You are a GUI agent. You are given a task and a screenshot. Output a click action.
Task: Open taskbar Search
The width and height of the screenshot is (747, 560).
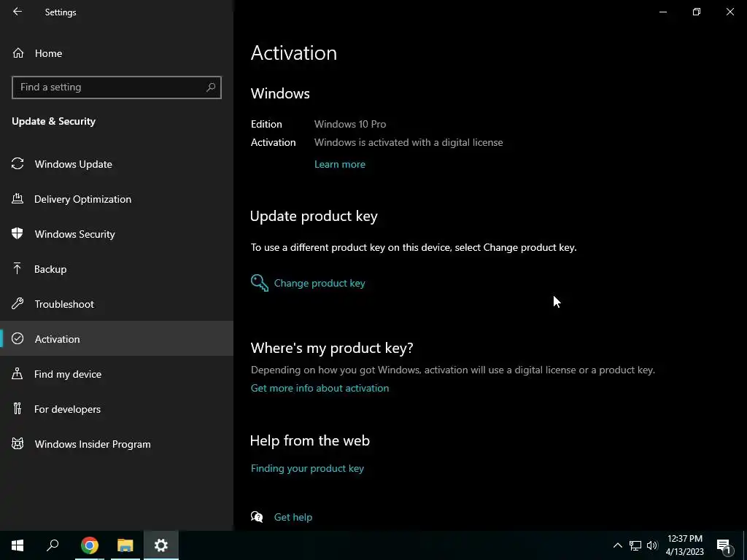click(53, 545)
